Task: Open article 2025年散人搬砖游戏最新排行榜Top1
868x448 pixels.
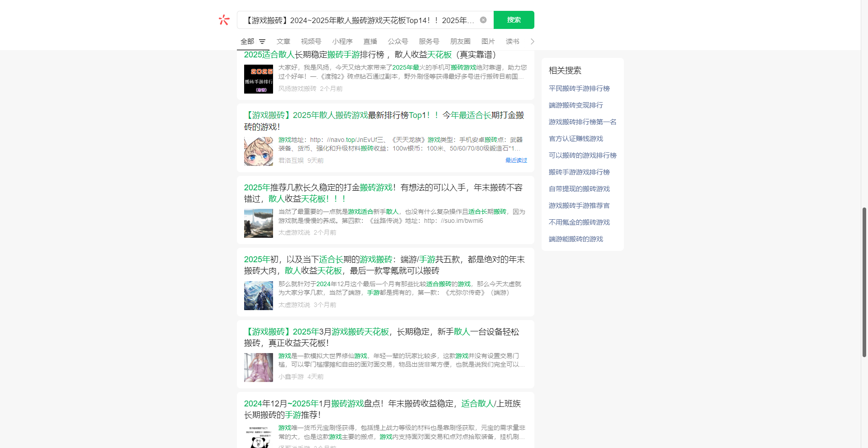Action: click(384, 121)
